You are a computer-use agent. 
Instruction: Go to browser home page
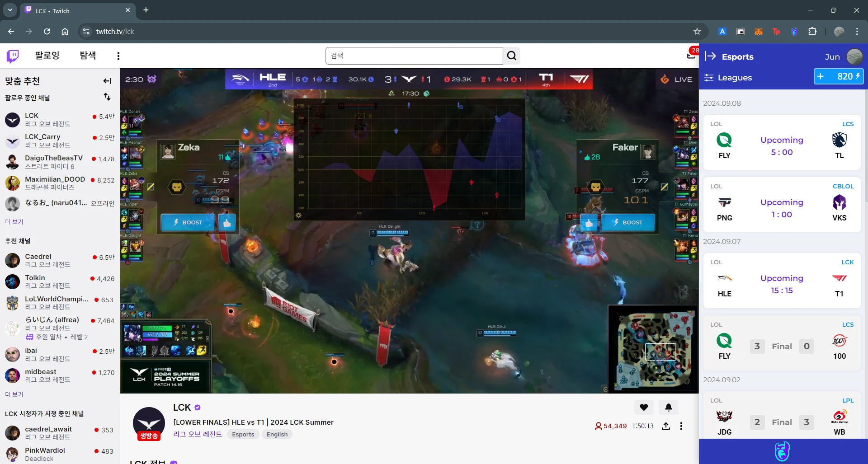coord(65,32)
